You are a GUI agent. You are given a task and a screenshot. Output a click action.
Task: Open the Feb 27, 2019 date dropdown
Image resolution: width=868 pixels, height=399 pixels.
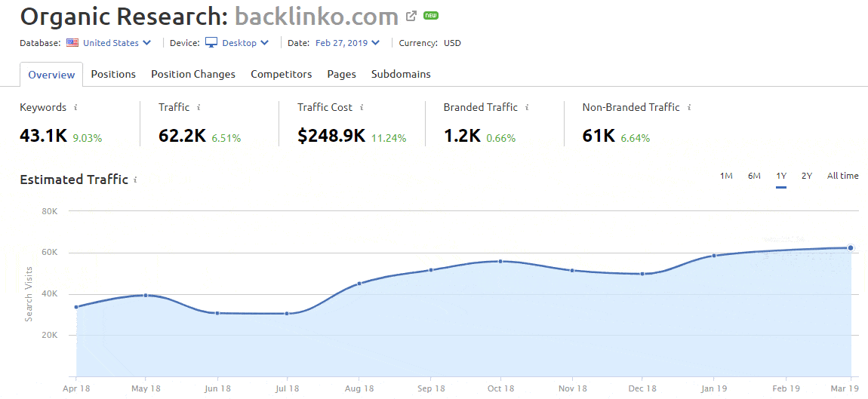pos(348,42)
